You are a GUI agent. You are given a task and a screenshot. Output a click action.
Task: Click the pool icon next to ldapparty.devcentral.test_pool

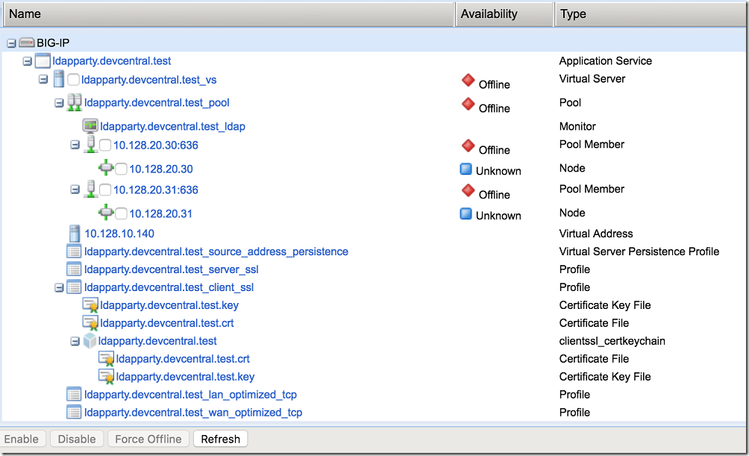[x=73, y=102]
